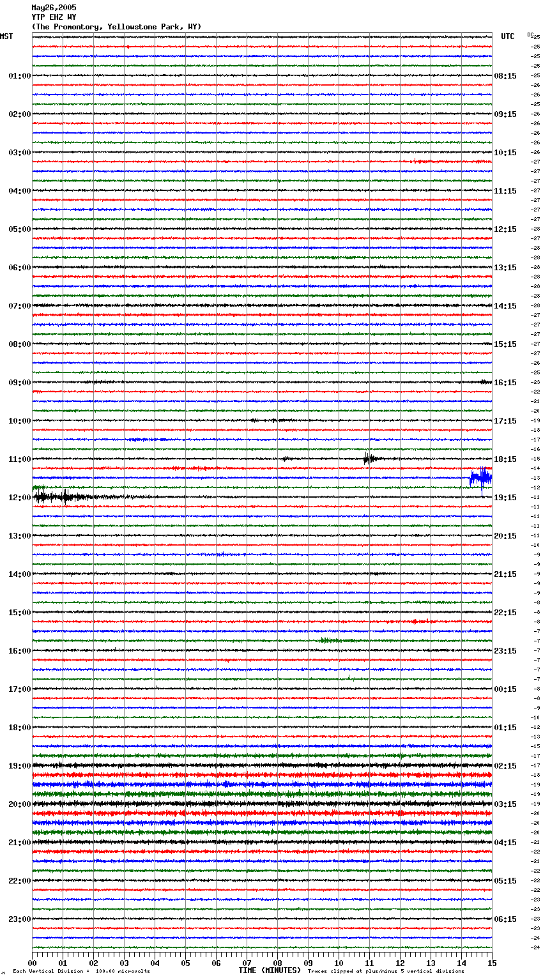Click minute tick label "15" on the time axis
This screenshot has height=980, width=543.
point(491,963)
